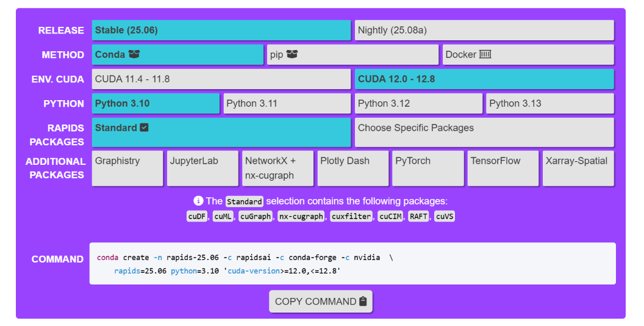
Task: Pick Python 3.11
Action: point(287,104)
